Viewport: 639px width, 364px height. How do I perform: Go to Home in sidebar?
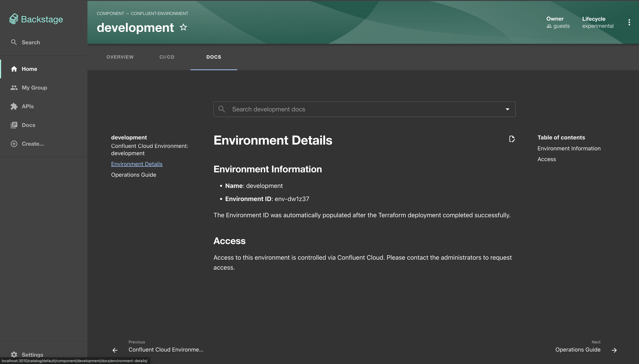point(24,69)
